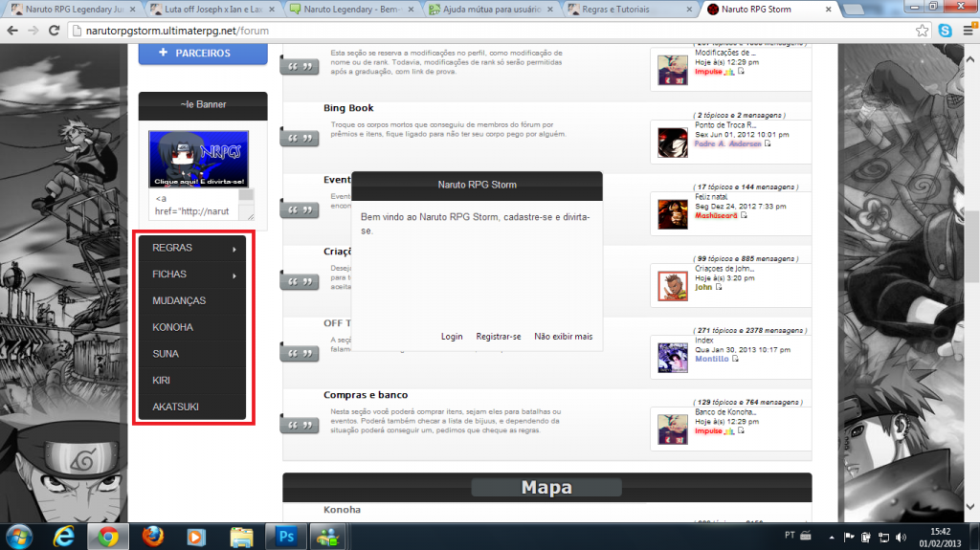Launch Internet Explorer from taskbar

click(x=64, y=537)
